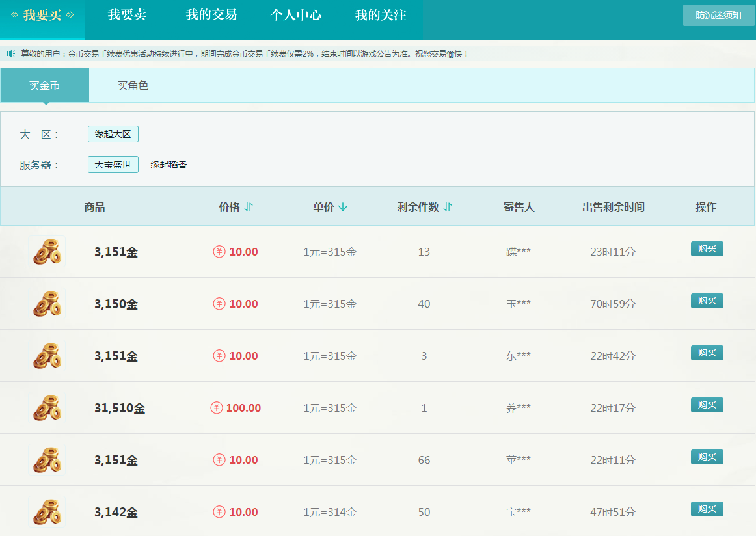
Task: Click 购买 for the 31,510金 listing
Action: [707, 405]
